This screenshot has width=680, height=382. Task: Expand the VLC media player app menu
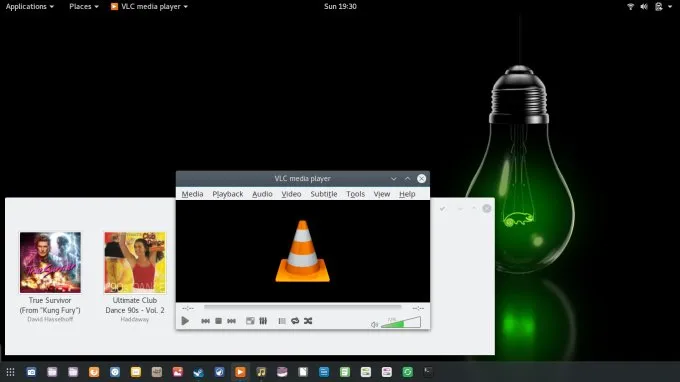[x=149, y=7]
